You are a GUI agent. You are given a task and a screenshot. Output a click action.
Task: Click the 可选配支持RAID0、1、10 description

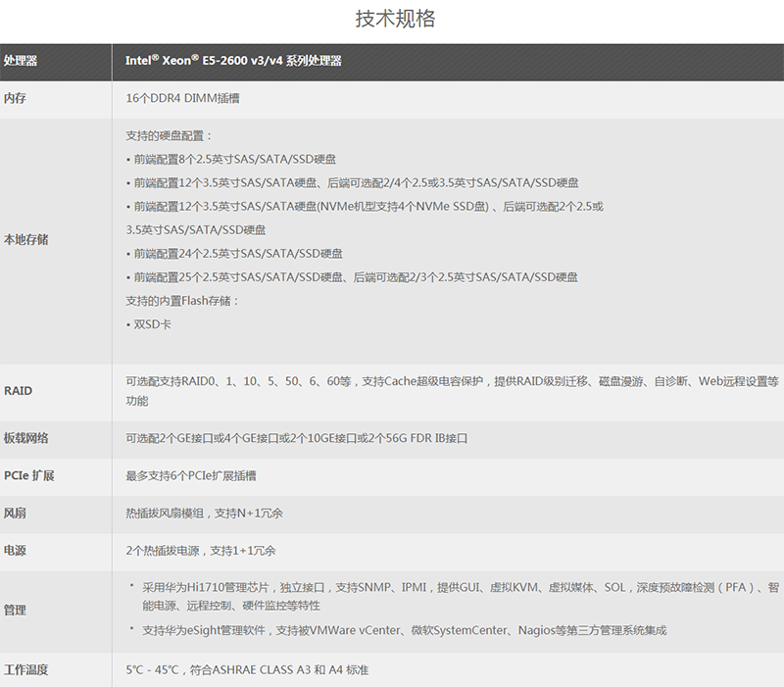tap(452, 391)
